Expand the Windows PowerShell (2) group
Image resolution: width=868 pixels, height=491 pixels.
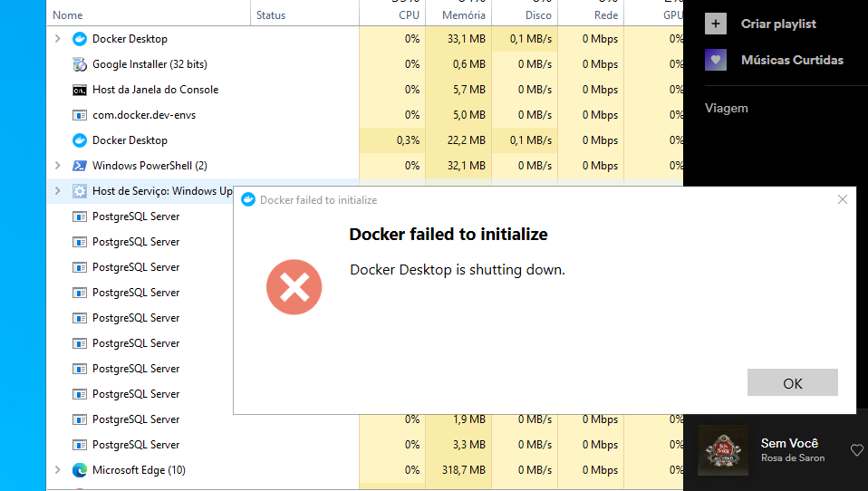tap(58, 166)
